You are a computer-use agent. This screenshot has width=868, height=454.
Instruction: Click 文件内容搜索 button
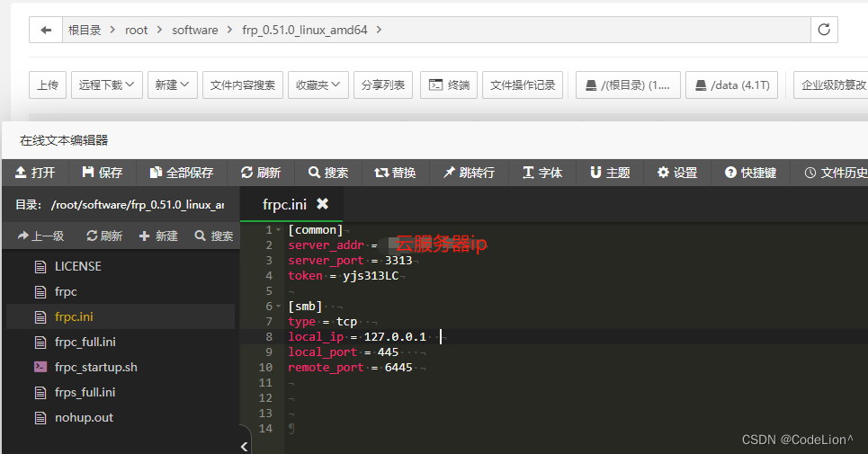243,85
